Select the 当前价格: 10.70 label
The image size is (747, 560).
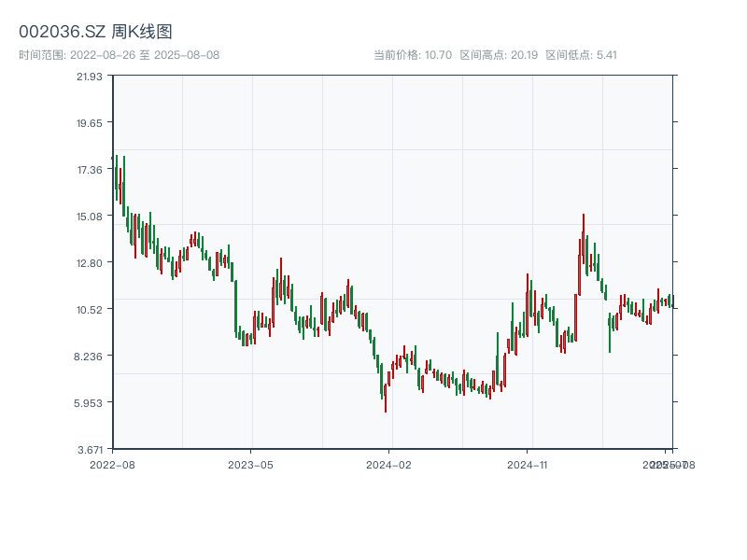413,55
